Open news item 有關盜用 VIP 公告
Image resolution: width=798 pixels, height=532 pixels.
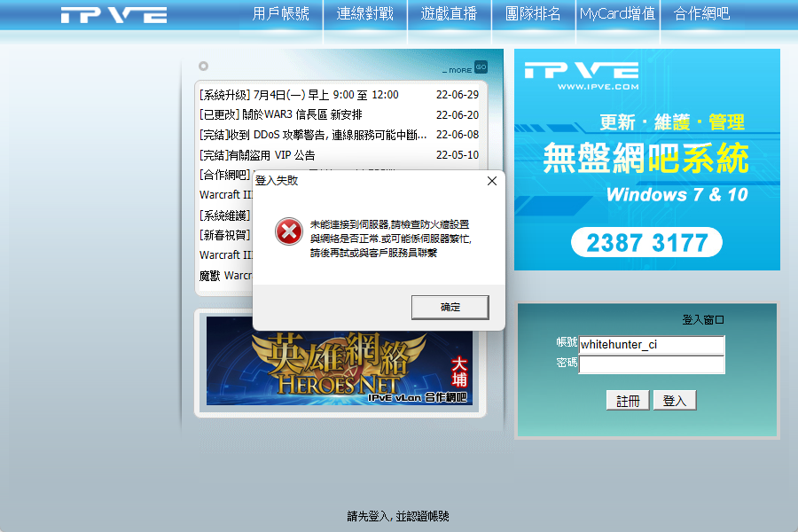257,155
